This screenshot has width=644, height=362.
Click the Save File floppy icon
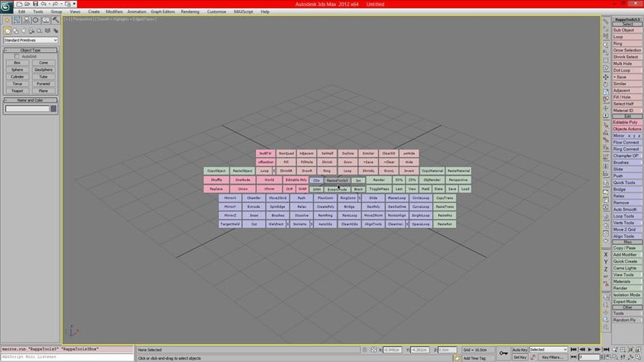coord(35,4)
